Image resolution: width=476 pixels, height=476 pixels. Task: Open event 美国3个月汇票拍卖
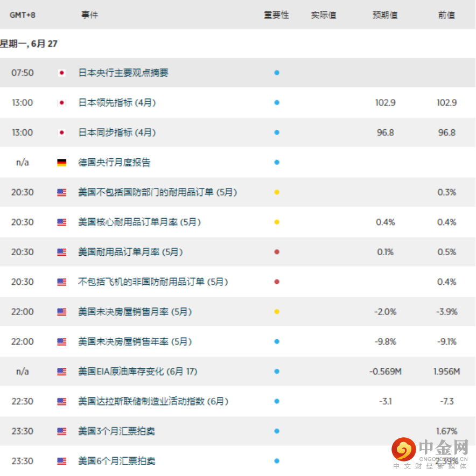pos(117,431)
